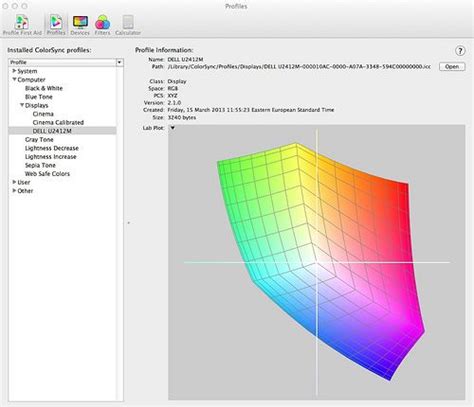Select the Gray Tone profile
This screenshot has width=474, height=407.
tap(39, 140)
